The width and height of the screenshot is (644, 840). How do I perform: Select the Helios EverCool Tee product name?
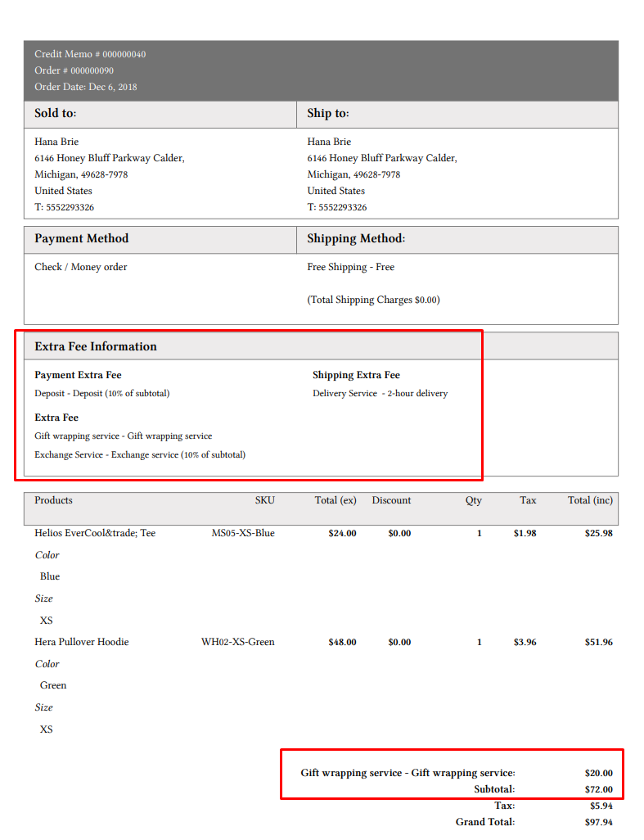coord(95,533)
